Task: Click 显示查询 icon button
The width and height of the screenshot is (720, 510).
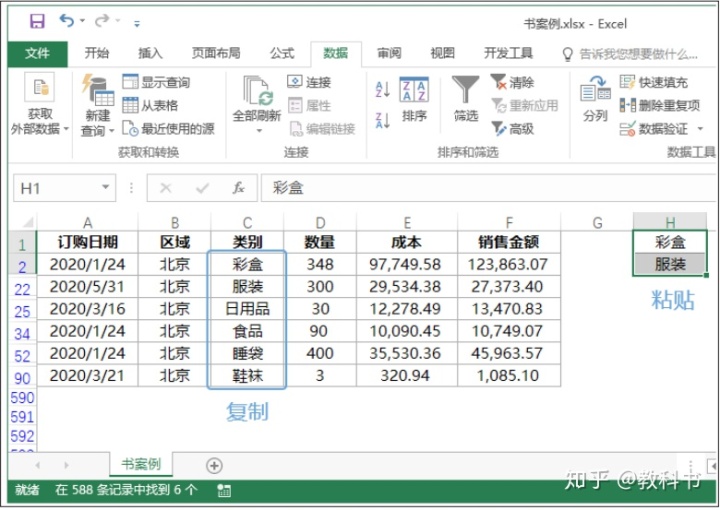Action: 157,82
